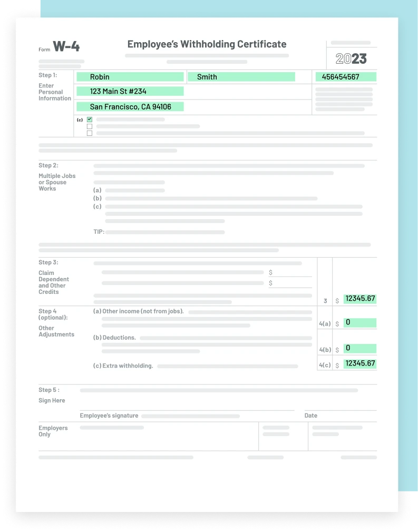Click the line 3 amount field 12345.67
Screen dimensions: 418x532
[360, 299]
